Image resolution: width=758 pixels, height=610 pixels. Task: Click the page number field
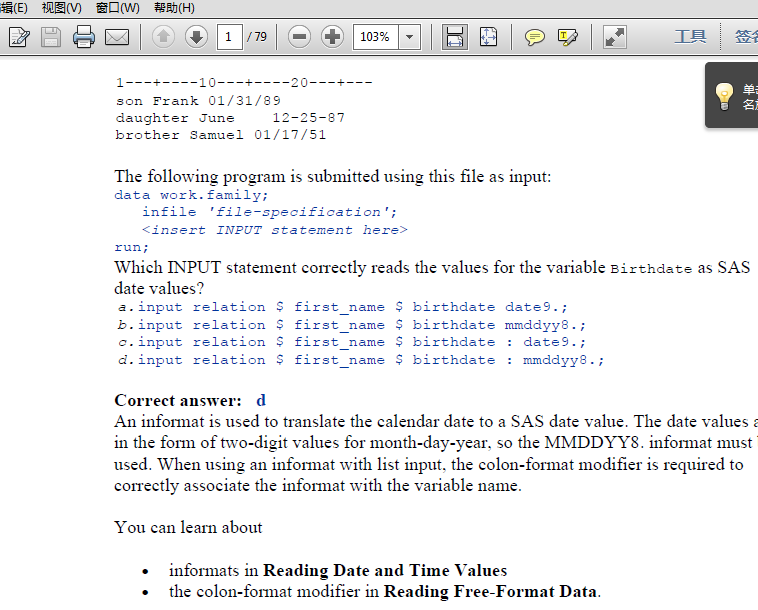coord(230,37)
